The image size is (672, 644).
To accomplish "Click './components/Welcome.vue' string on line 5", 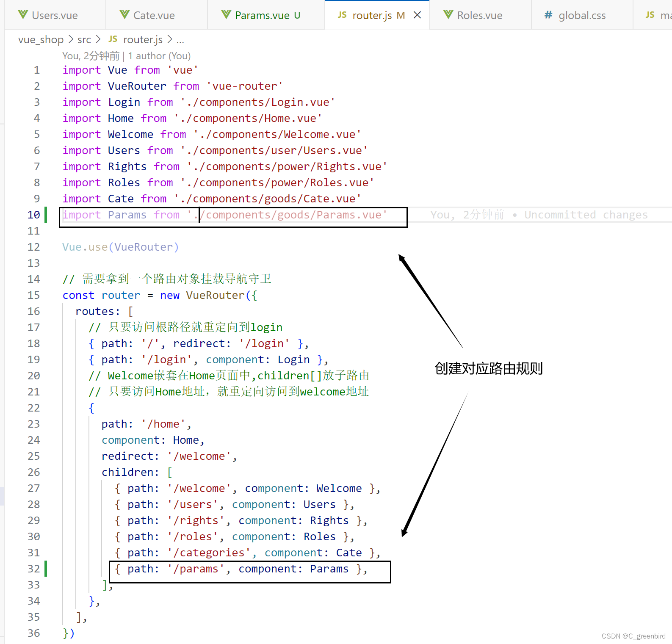I will [x=277, y=134].
